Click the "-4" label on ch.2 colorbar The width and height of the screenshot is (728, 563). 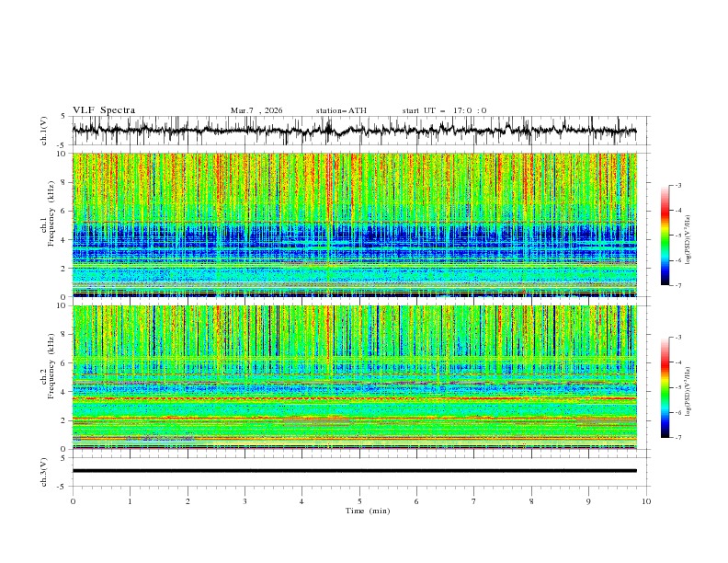tap(678, 362)
